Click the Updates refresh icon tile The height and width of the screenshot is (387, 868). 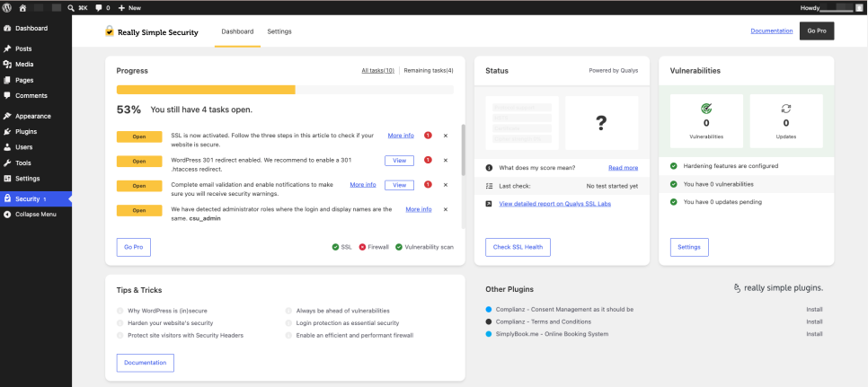786,121
